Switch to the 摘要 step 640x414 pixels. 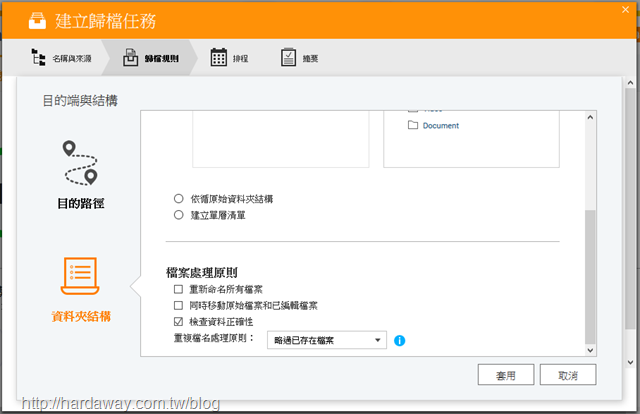300,58
